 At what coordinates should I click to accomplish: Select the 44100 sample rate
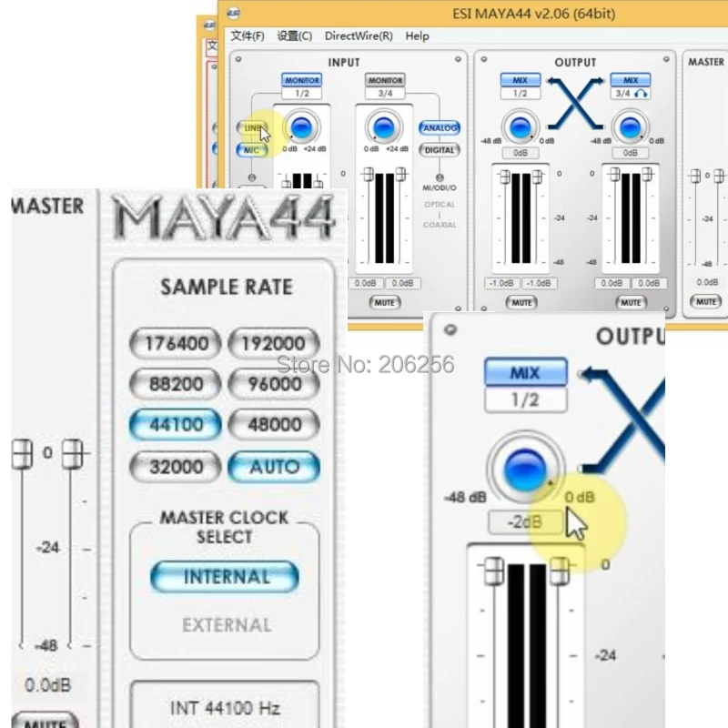click(x=174, y=425)
